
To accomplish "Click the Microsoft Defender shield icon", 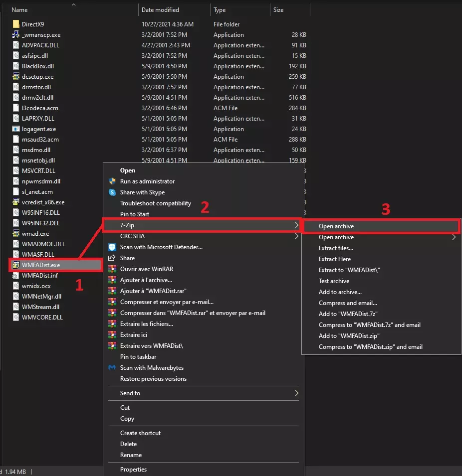I will (x=112, y=247).
